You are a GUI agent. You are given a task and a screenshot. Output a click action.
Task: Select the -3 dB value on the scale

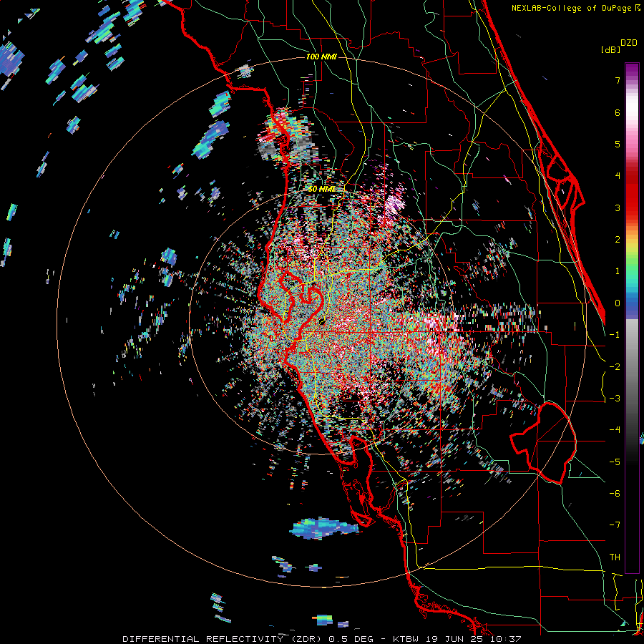pyautogui.click(x=615, y=399)
